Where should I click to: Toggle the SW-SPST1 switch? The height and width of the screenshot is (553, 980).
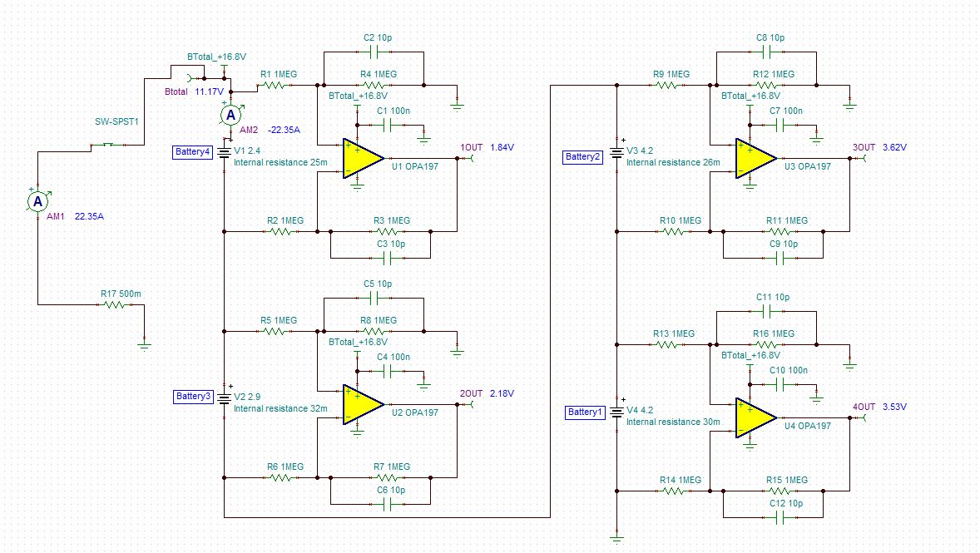[107, 145]
